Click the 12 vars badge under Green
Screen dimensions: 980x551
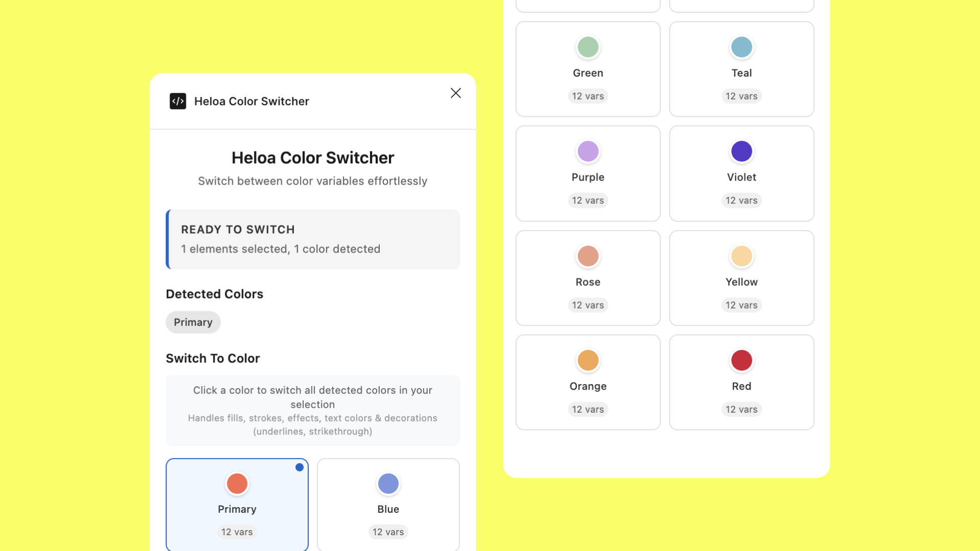pos(587,96)
